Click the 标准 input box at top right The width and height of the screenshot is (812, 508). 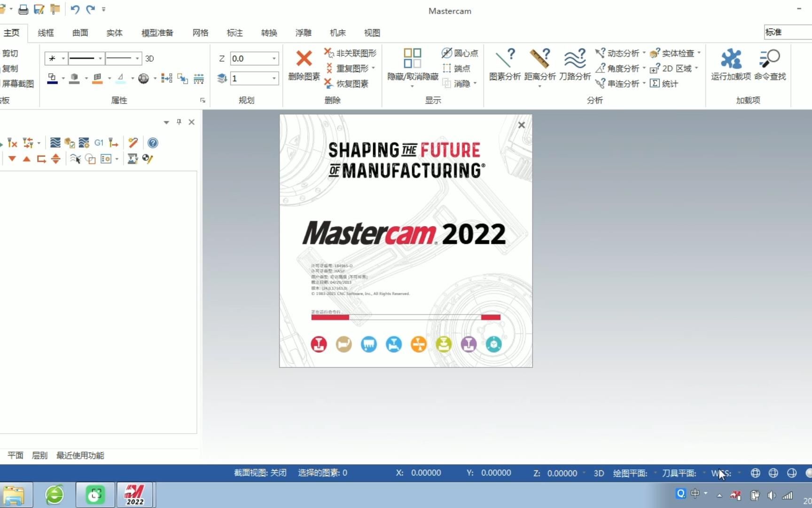coord(788,32)
